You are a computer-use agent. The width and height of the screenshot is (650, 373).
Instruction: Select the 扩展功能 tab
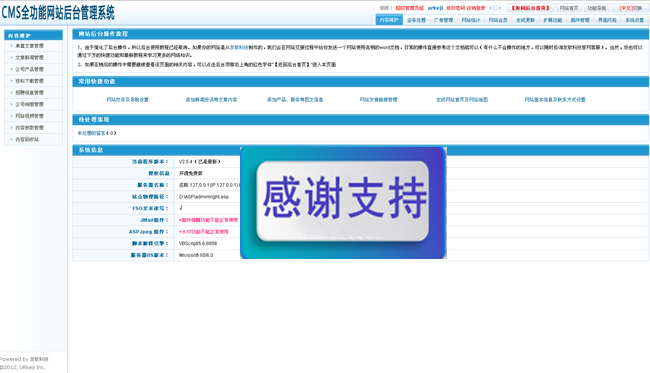(x=553, y=20)
